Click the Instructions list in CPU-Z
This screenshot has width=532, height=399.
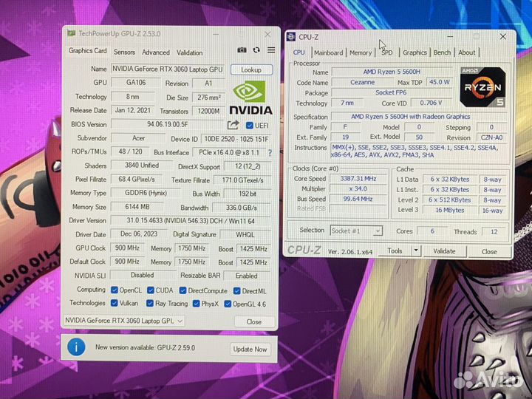(419, 151)
